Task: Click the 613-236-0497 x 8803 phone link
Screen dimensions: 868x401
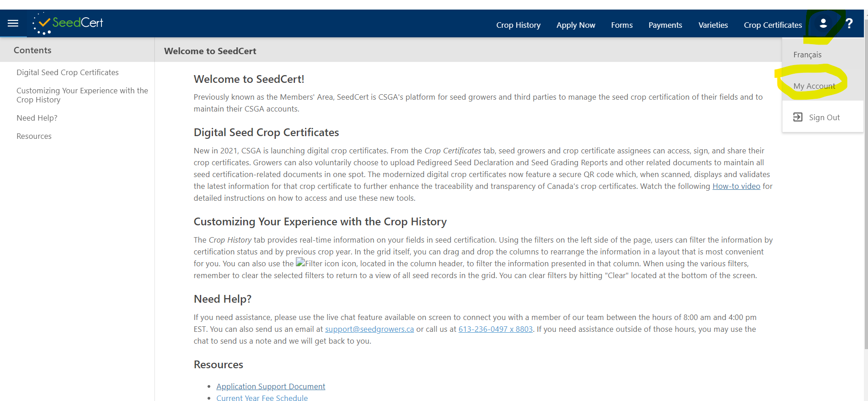Action: coord(495,329)
